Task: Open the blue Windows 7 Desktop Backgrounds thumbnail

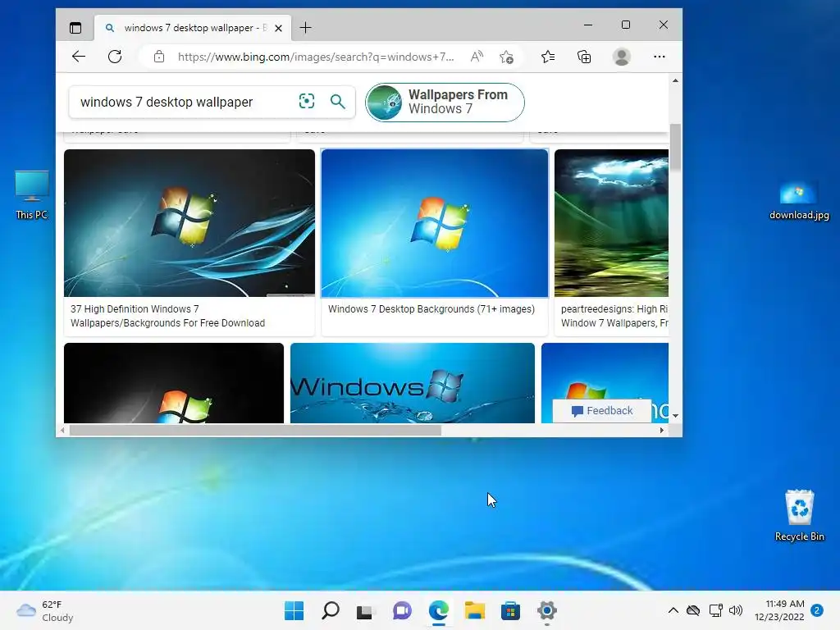Action: (435, 223)
